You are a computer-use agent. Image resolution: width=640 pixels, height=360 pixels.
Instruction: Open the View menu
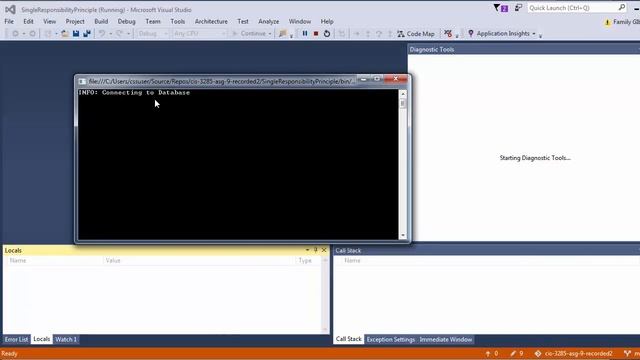coord(49,21)
